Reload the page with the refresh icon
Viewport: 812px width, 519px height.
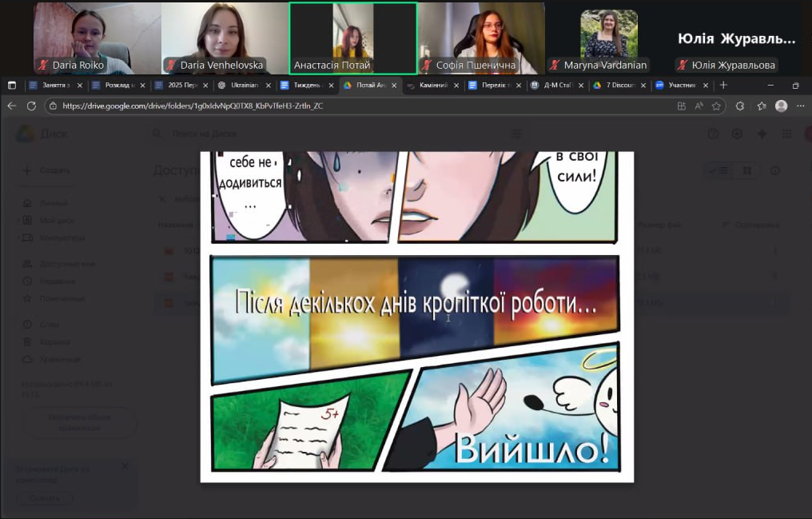pos(31,106)
